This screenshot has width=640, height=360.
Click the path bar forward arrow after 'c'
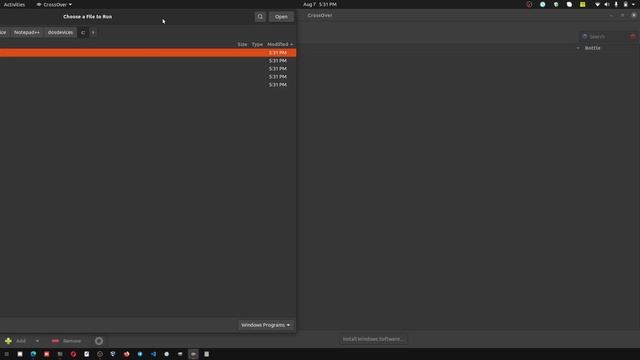93,32
